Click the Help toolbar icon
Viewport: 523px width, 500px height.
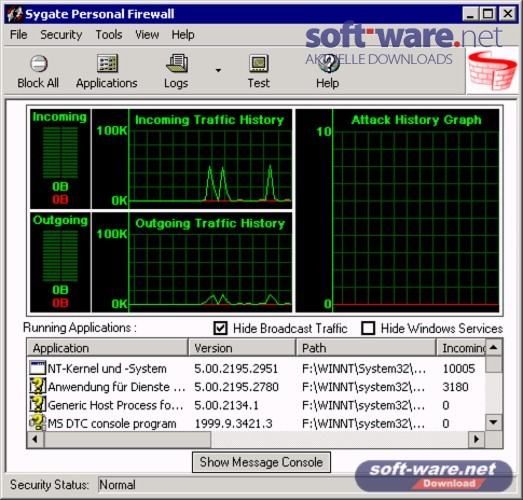(x=329, y=63)
